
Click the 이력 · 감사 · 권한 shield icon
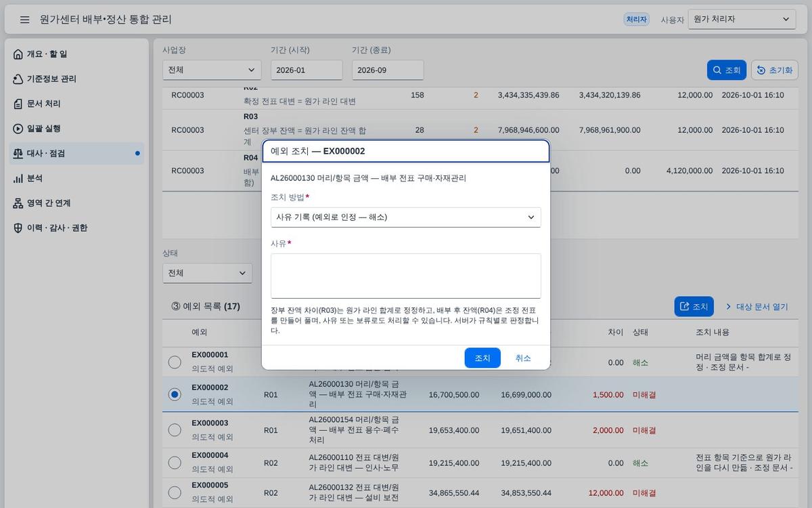pos(18,228)
